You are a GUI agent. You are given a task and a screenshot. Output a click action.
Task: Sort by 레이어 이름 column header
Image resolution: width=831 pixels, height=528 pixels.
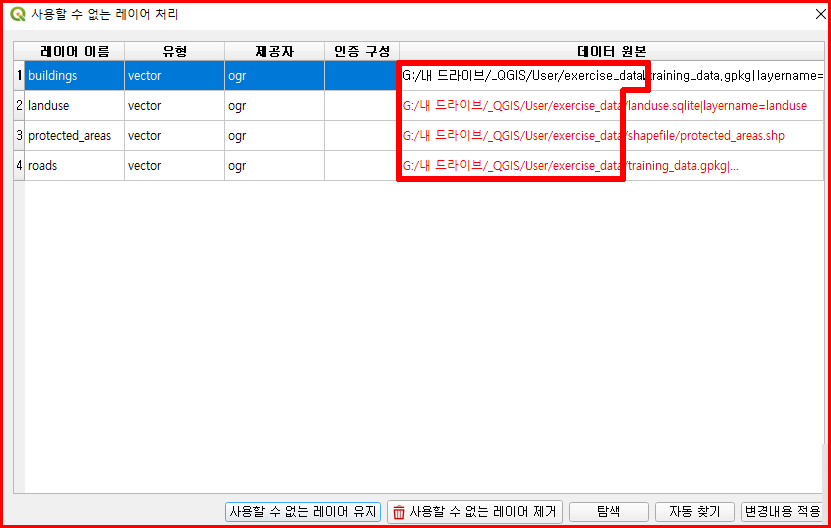click(x=74, y=51)
